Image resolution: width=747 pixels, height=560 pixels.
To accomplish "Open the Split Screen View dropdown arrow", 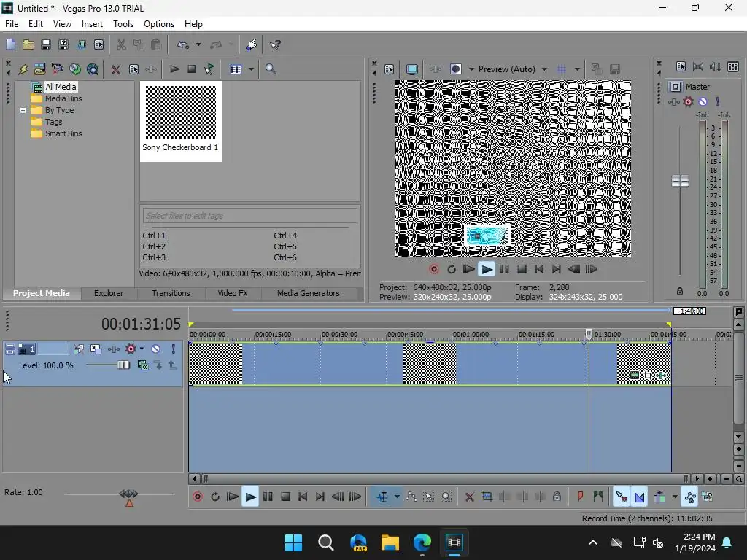I will pyautogui.click(x=471, y=69).
